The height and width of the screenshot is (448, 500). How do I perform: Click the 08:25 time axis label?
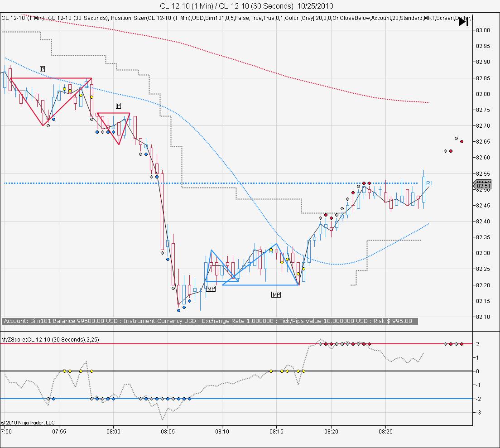(x=385, y=431)
